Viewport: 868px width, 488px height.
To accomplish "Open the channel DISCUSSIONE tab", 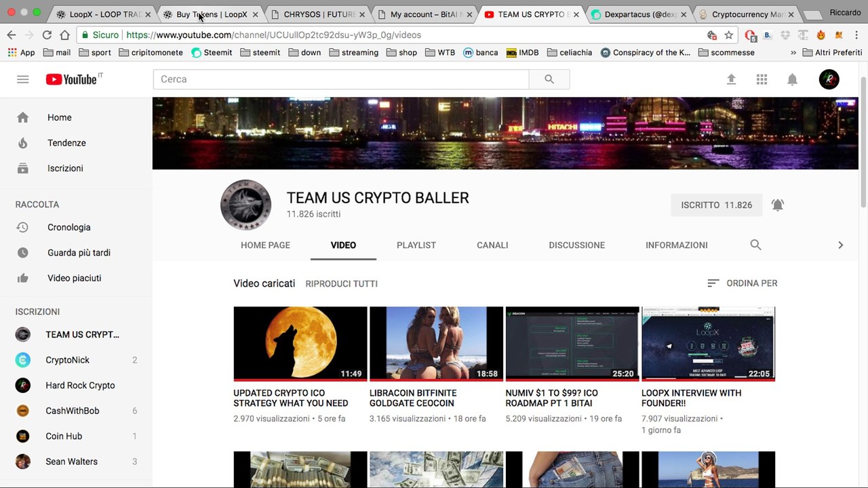I will pyautogui.click(x=577, y=245).
